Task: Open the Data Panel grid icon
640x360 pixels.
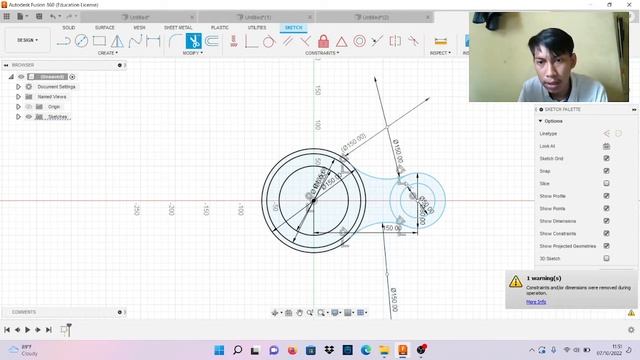Action: click(x=7, y=16)
